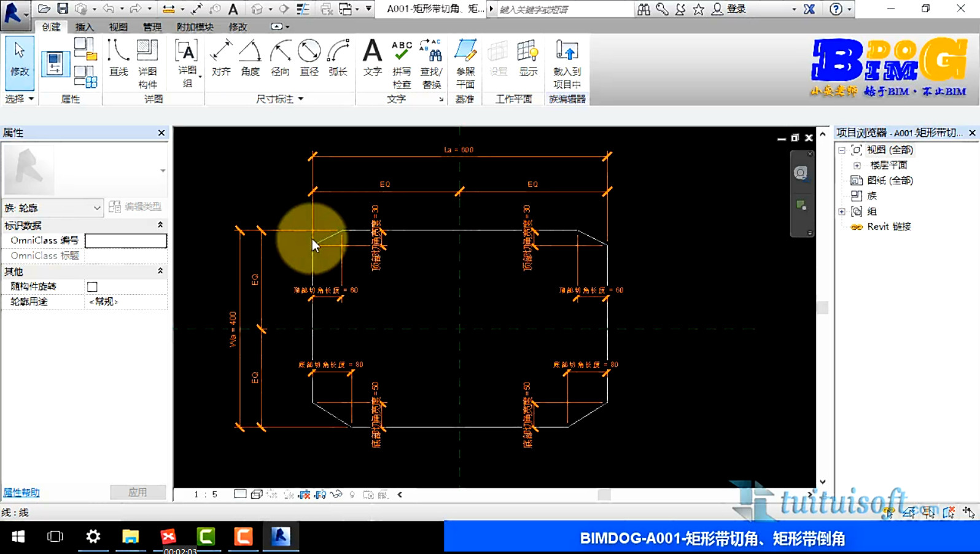Open the 参照平面 reference plane tool
This screenshot has width=980, height=554.
click(465, 64)
